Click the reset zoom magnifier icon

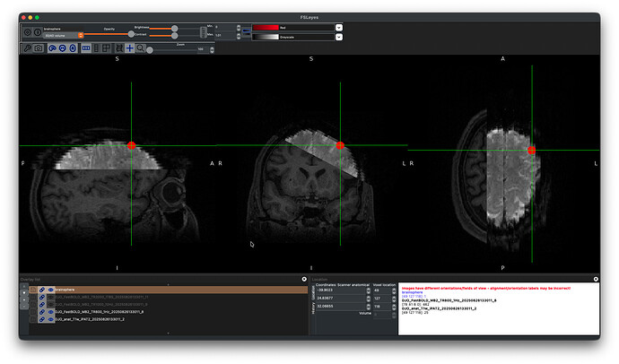tap(140, 48)
